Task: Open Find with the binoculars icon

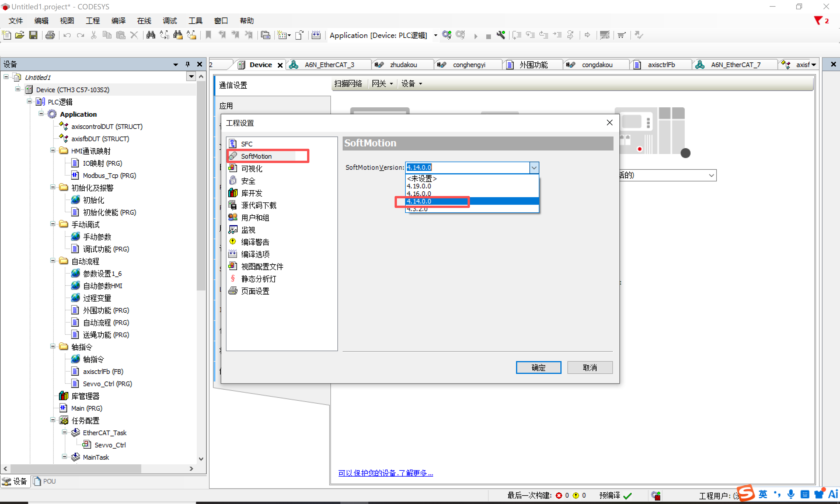Action: 151,35
